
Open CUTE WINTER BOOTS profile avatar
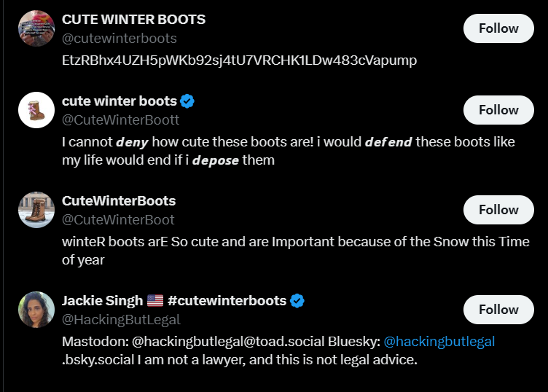click(x=36, y=28)
